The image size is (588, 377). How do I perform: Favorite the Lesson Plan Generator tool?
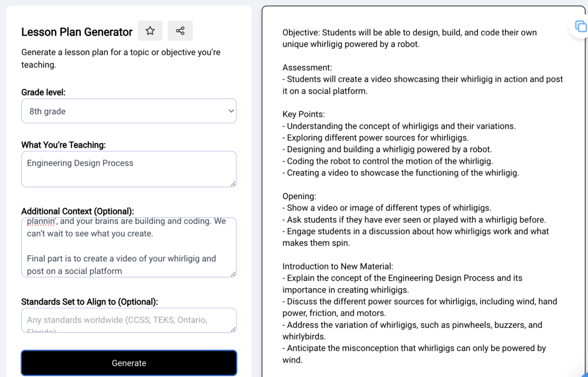[x=150, y=31]
